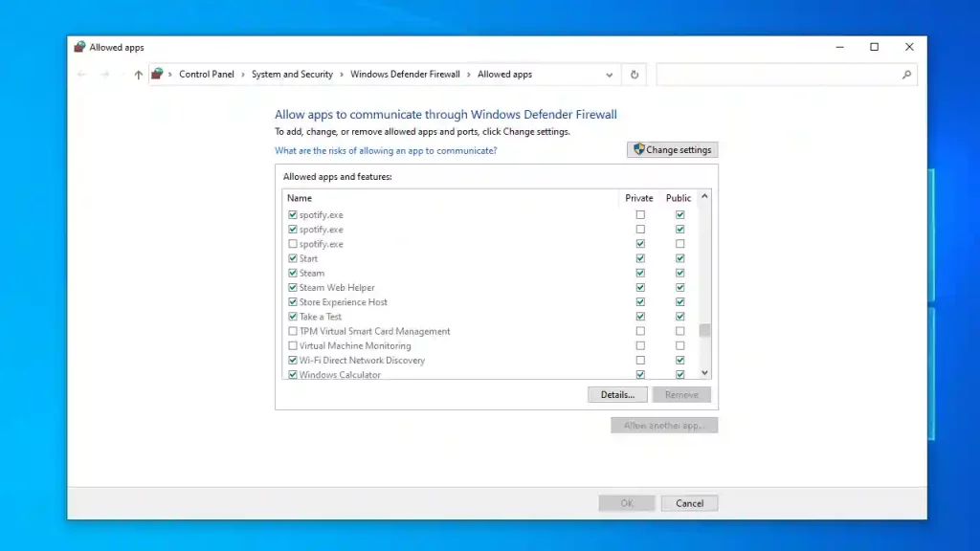Check Public for Virtual Machine Monitoring
The height and width of the screenshot is (551, 980).
coord(680,345)
